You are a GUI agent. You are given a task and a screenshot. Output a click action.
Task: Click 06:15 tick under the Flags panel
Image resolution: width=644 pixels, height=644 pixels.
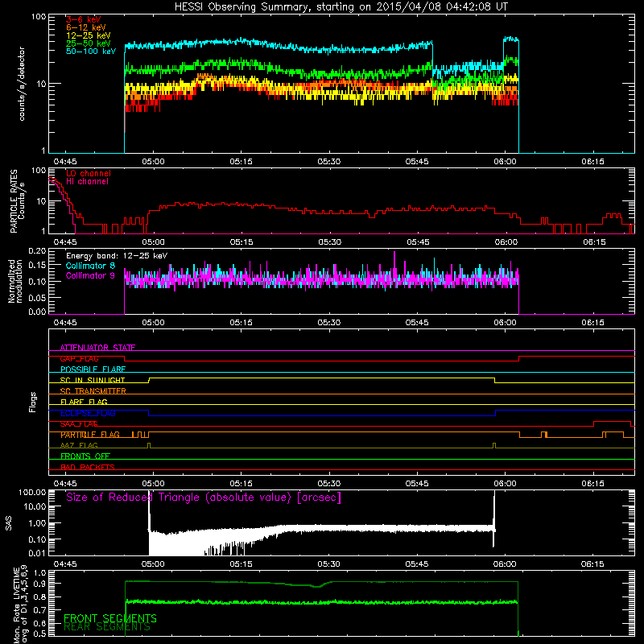pyautogui.click(x=592, y=484)
